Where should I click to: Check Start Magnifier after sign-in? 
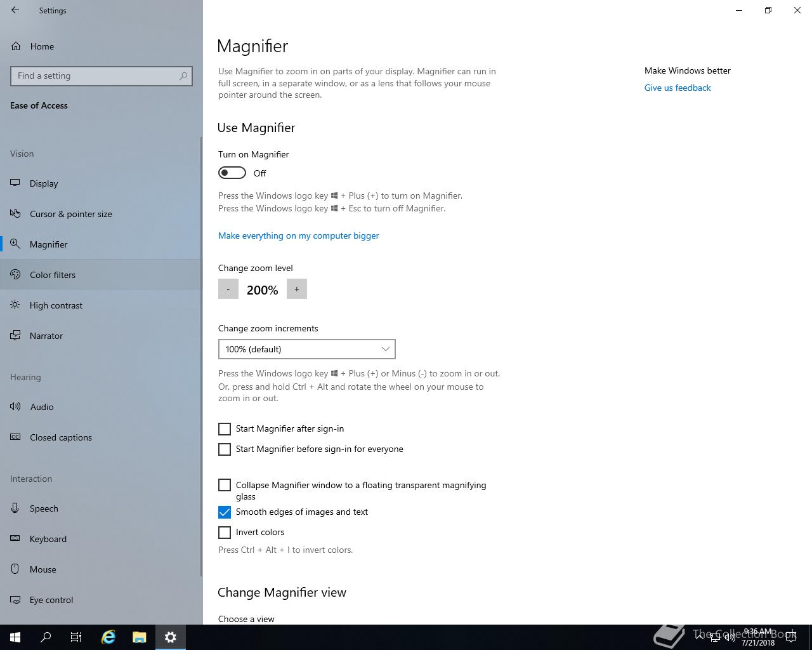(225, 429)
